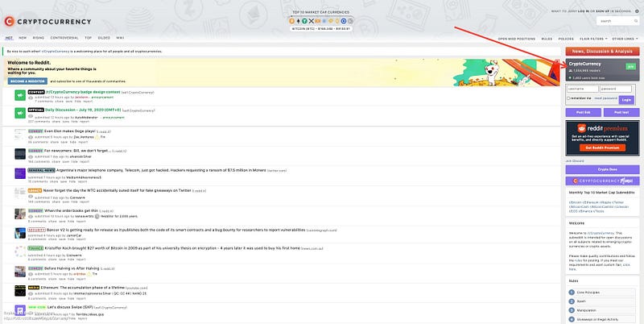Click the eye icon under Even Elon makes Doge plays
This screenshot has height=324, width=644.
pyautogui.click(x=31, y=137)
